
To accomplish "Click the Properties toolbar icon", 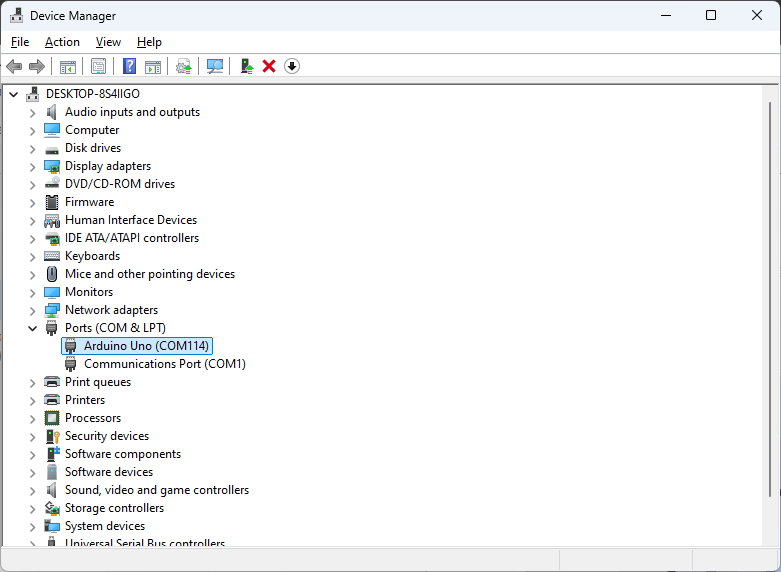I will pyautogui.click(x=98, y=66).
